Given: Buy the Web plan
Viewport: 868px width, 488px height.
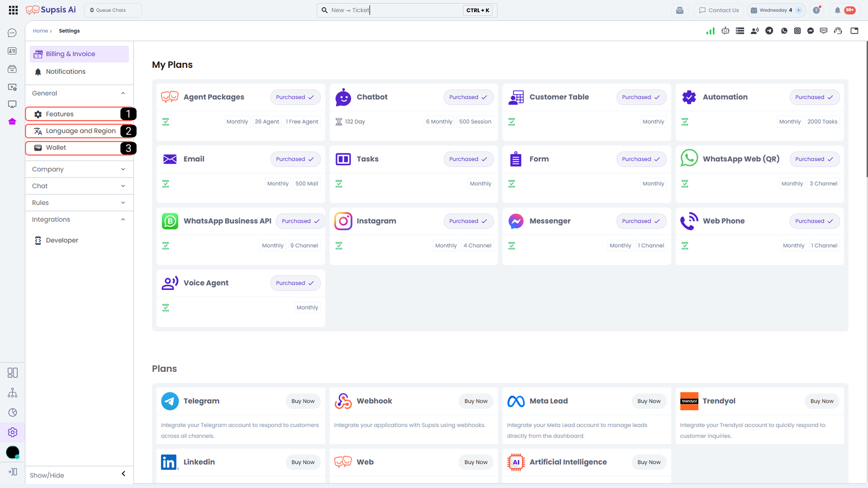Looking at the screenshot, I should coord(476,462).
